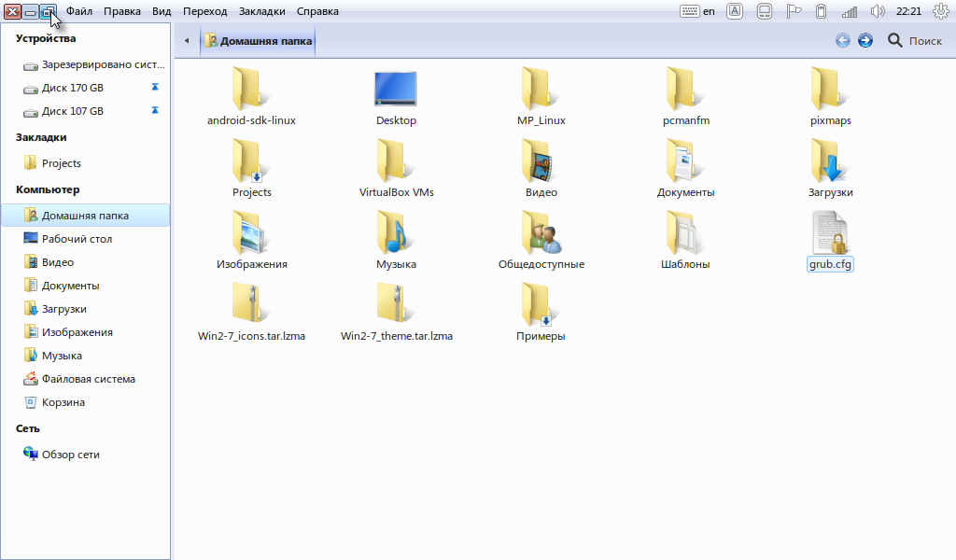Open the Правка menu
This screenshot has width=956, height=560.
(x=122, y=11)
